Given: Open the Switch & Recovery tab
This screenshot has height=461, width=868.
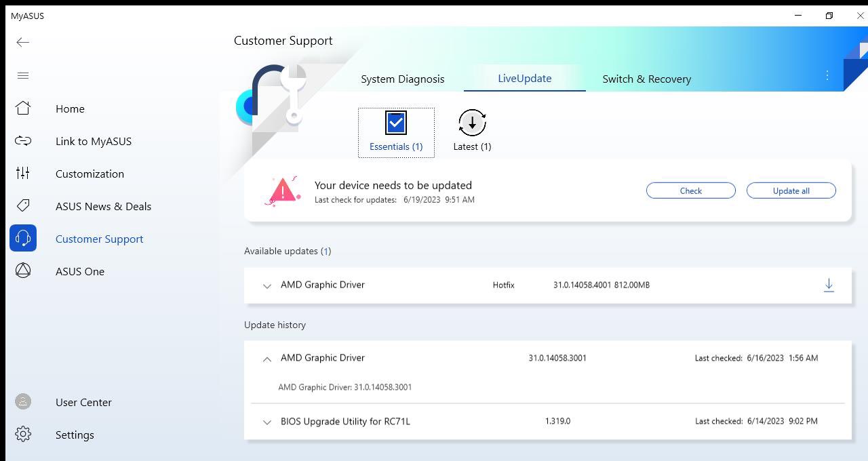Looking at the screenshot, I should pos(647,79).
